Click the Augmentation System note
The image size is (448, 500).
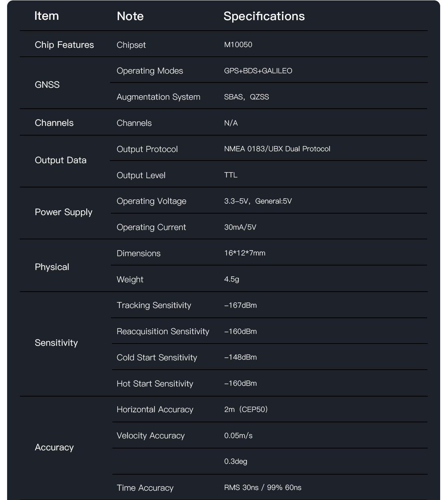[158, 97]
